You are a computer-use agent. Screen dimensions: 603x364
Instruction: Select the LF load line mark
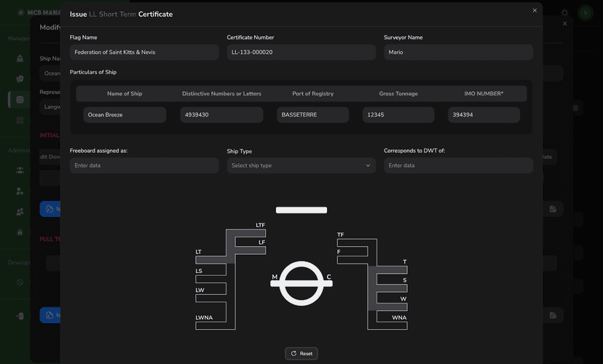(250, 250)
